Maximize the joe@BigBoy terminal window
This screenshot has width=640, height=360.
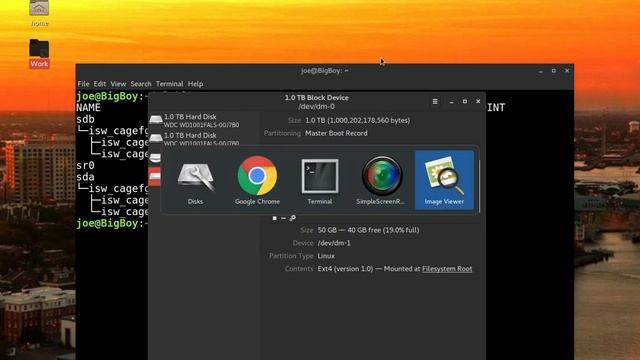click(553, 71)
